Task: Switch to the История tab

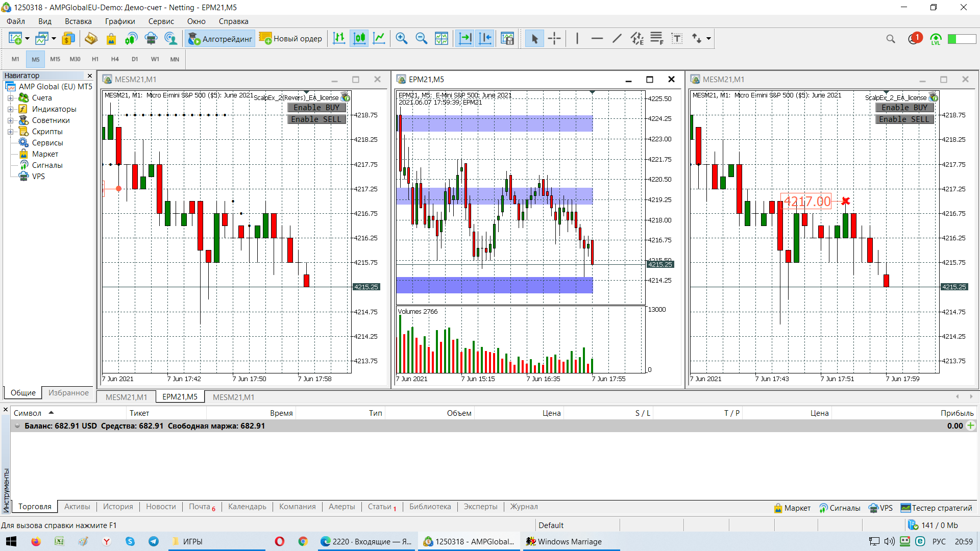Action: click(x=118, y=507)
